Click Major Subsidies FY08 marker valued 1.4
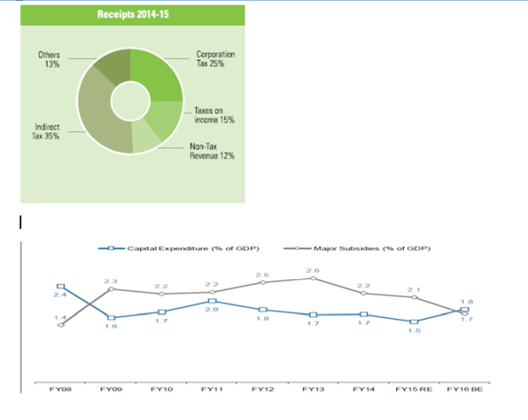This screenshot has height=420, width=528. 60,325
